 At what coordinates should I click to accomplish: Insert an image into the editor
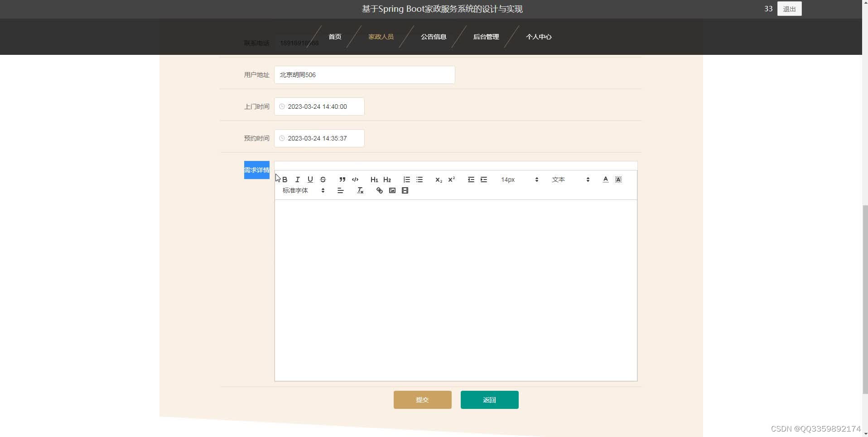click(392, 191)
